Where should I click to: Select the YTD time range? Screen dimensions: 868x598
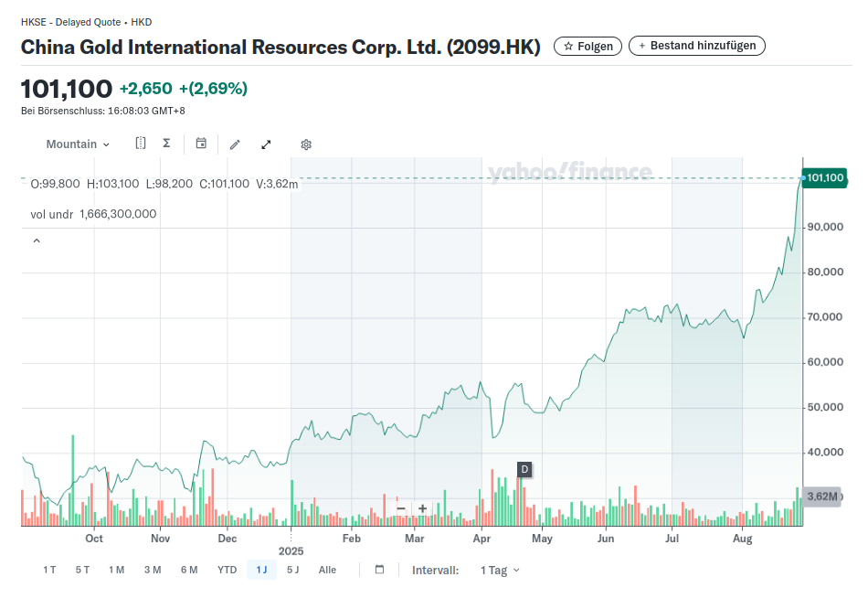tap(227, 570)
